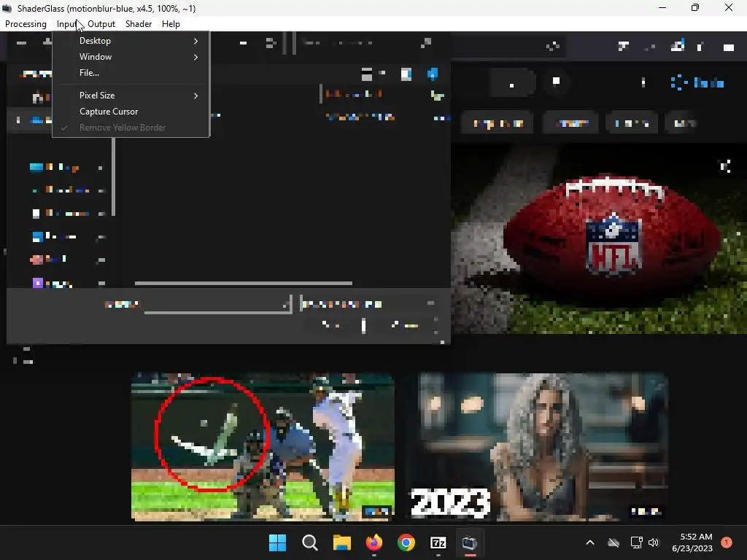Switch to Firefox in the taskbar

tap(374, 542)
